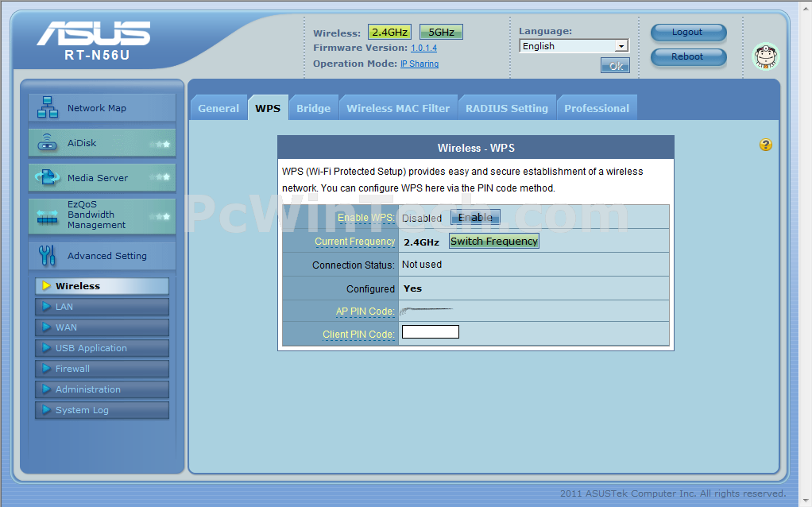Click the yellow arrow beside Wireless
Screen dimensions: 812x507
[46, 286]
